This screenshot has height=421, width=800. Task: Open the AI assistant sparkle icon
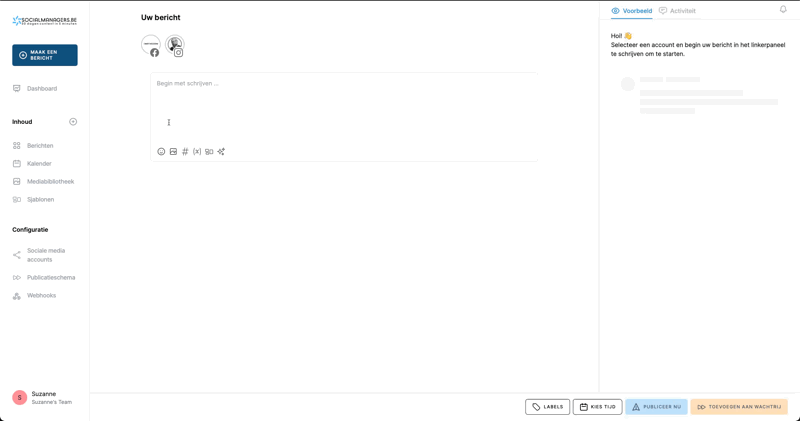(x=221, y=152)
